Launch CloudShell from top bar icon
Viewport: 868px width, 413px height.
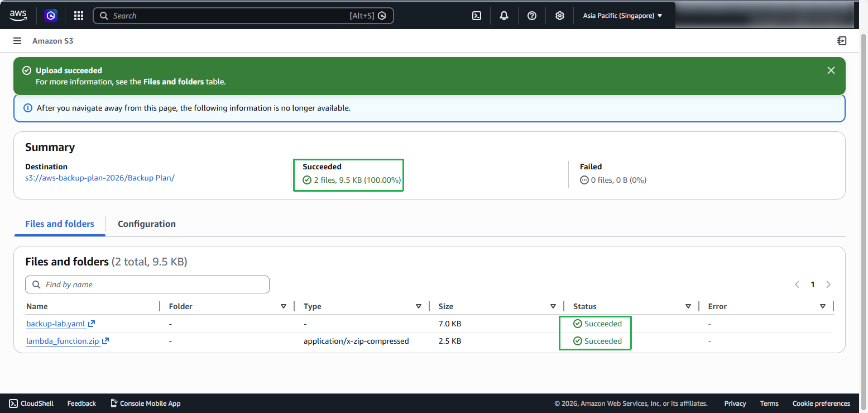click(x=477, y=16)
